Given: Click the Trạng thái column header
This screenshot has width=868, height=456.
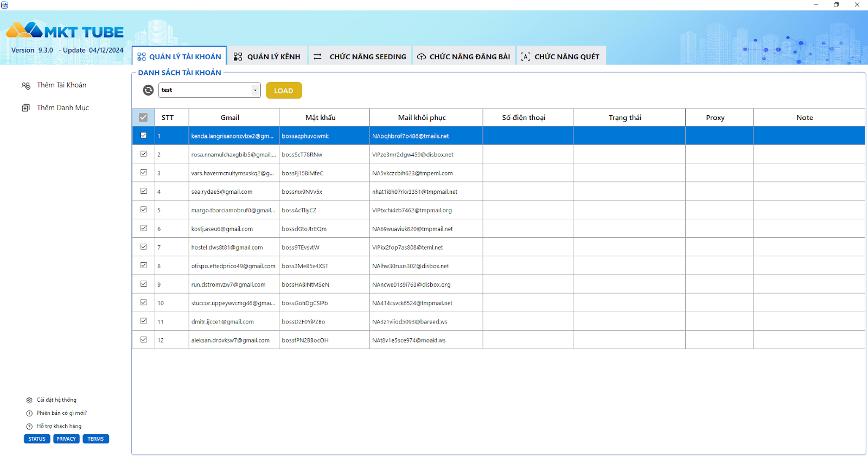Looking at the screenshot, I should (x=629, y=117).
